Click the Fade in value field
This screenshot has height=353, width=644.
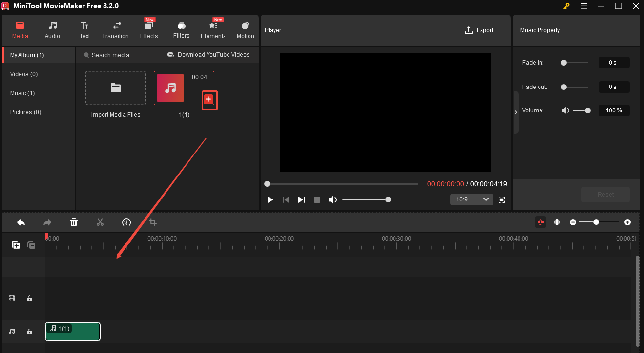pos(614,63)
